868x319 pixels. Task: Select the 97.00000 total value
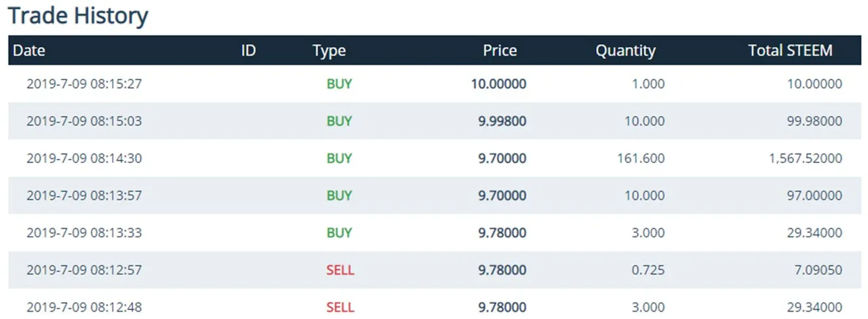[812, 195]
